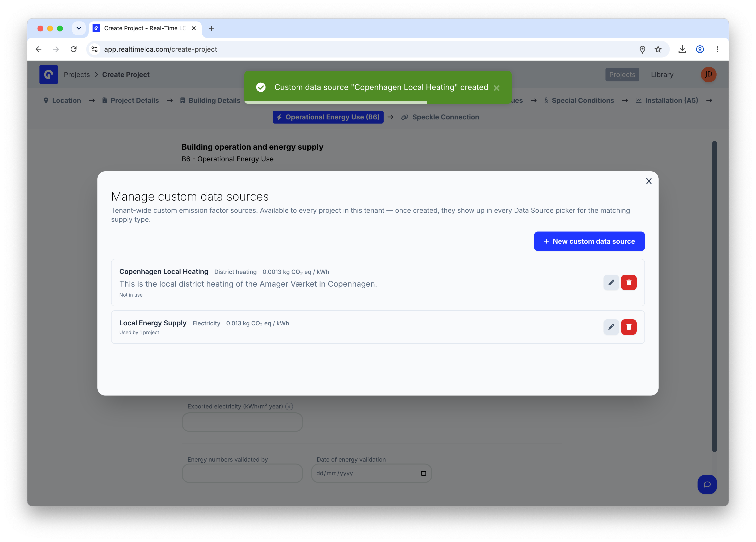Open location permission icon in address bar

642,49
